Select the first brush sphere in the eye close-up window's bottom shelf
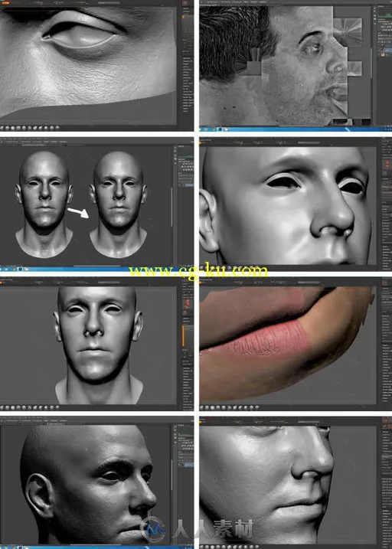Screen dimensions: 392x549 pos(2,128)
